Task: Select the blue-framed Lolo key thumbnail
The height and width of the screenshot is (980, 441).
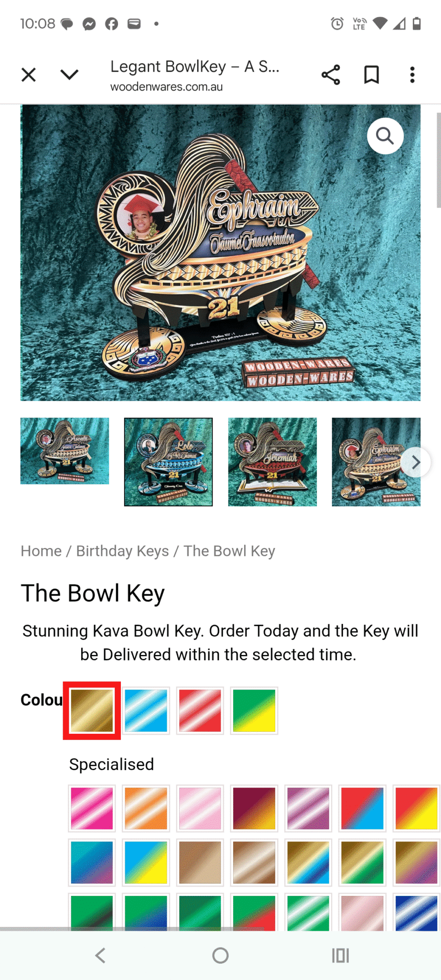Action: [x=168, y=462]
